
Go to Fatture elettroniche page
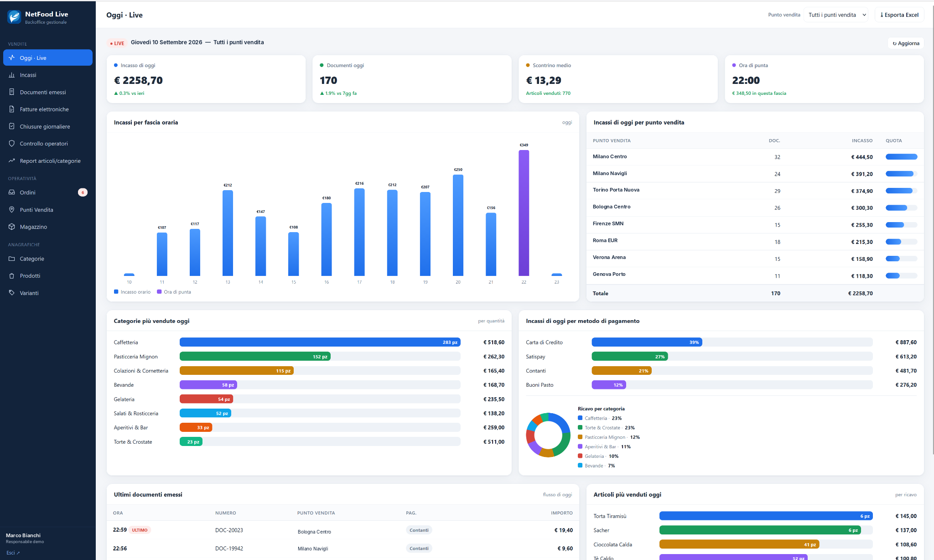[48, 109]
